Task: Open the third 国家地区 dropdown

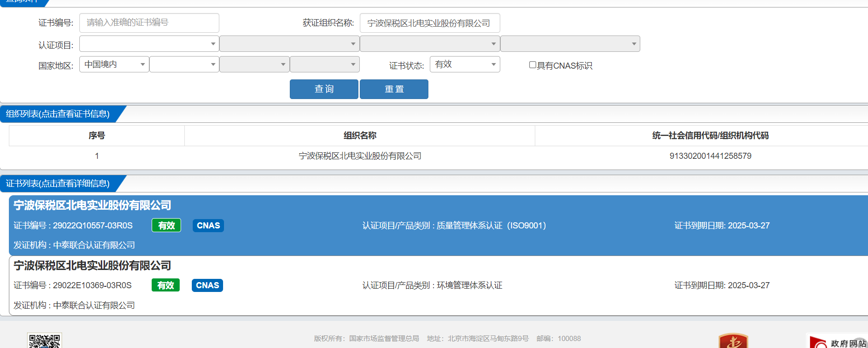Action: click(254, 64)
